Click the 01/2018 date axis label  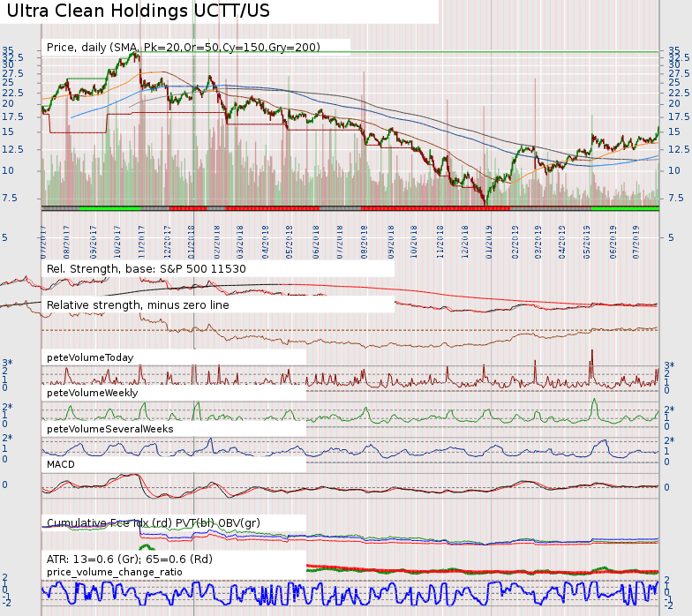click(192, 242)
